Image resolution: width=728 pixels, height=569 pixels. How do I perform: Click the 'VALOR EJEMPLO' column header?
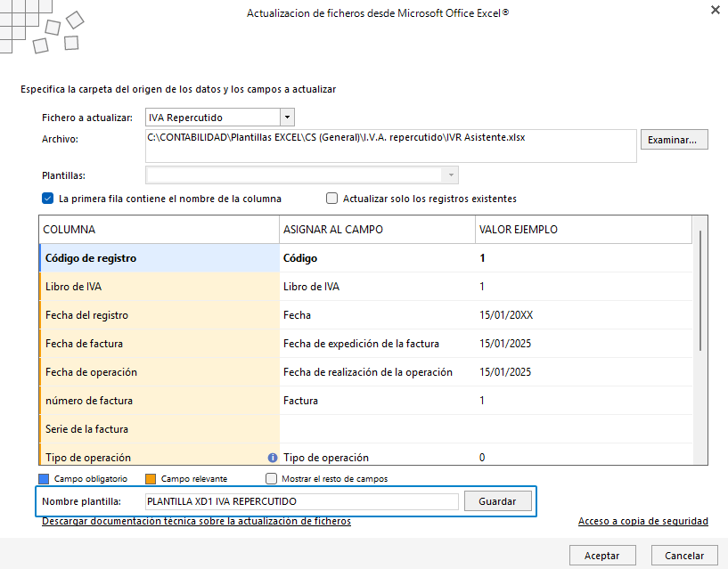583,229
